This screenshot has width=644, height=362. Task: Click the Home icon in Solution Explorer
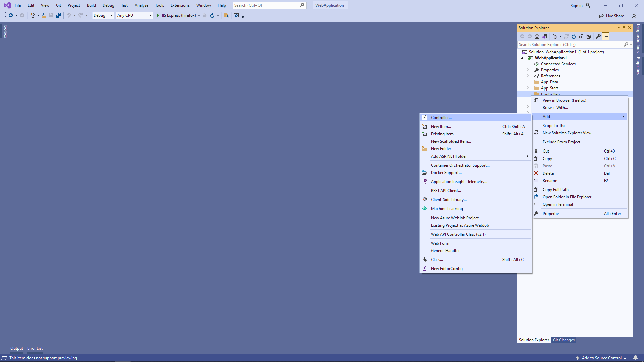click(537, 36)
